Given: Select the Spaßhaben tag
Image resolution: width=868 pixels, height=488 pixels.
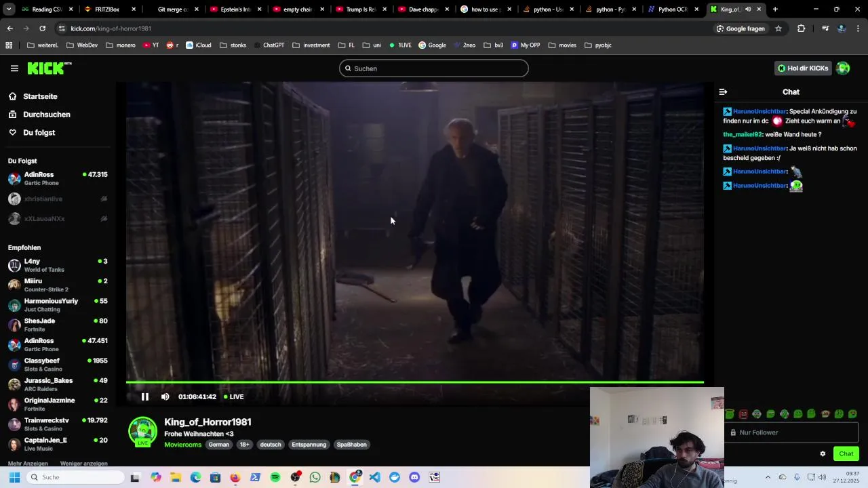Looking at the screenshot, I should click(x=352, y=445).
